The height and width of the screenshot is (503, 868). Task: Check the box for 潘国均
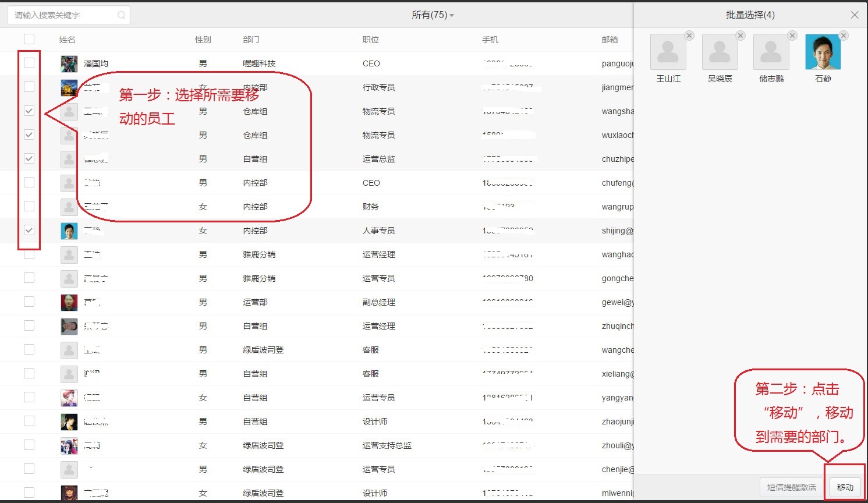[29, 63]
